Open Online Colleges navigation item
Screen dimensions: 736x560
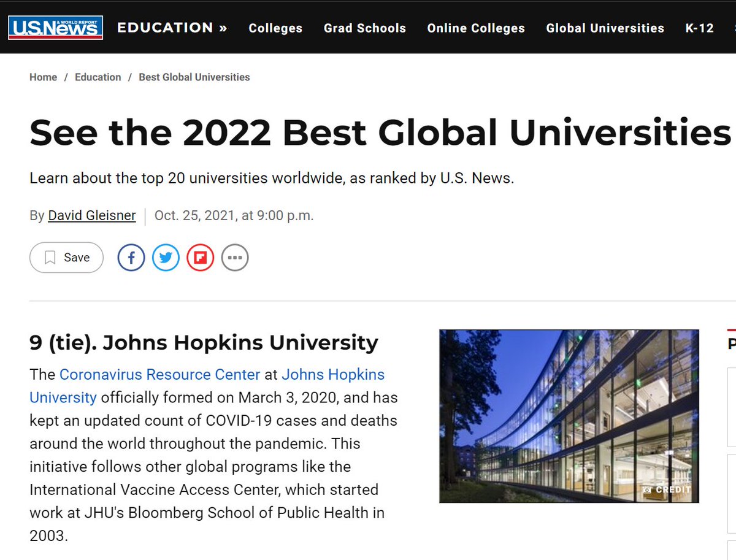click(476, 28)
